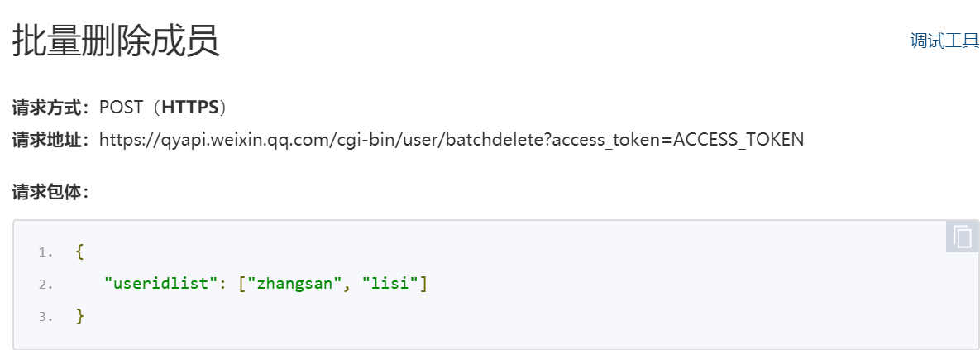
Task: Click the opening brace in the code
Action: 79,252
